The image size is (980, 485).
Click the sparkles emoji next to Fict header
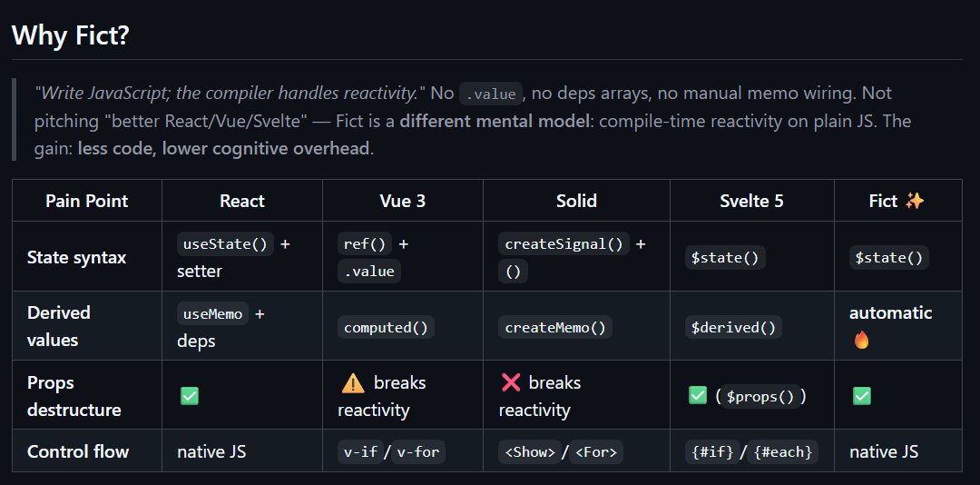click(x=915, y=201)
